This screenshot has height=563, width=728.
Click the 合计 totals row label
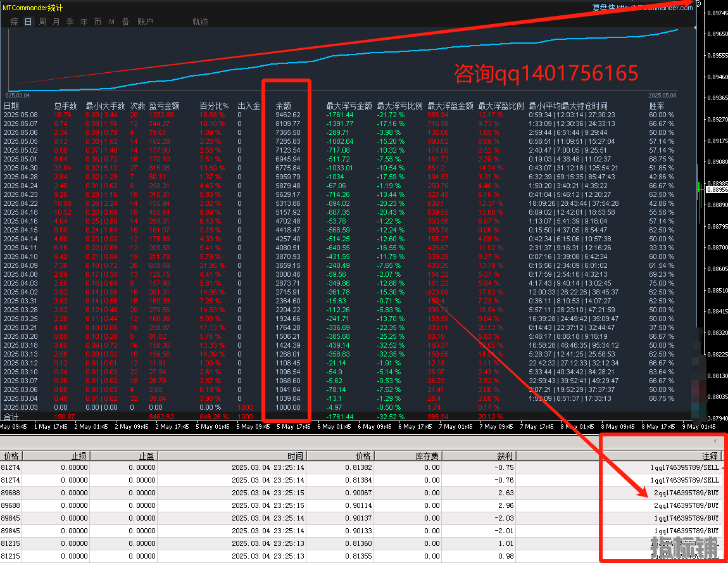11,417
